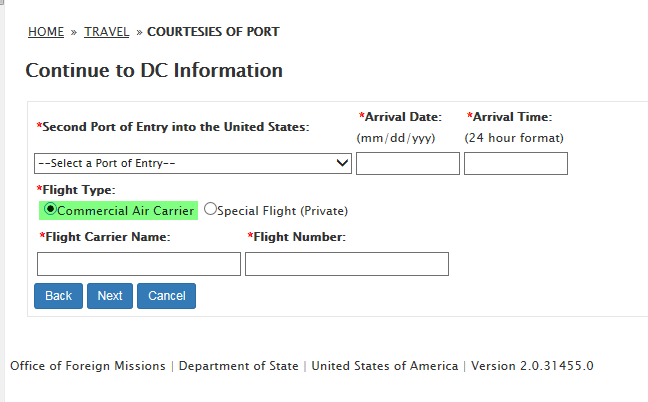Click into the Arrival Time field
This screenshot has width=648, height=402.
(x=516, y=163)
